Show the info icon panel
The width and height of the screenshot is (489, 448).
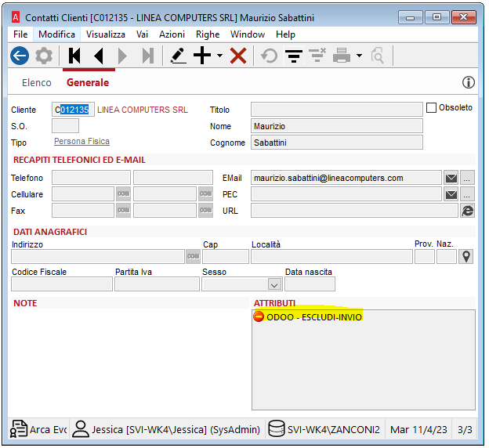(x=469, y=82)
